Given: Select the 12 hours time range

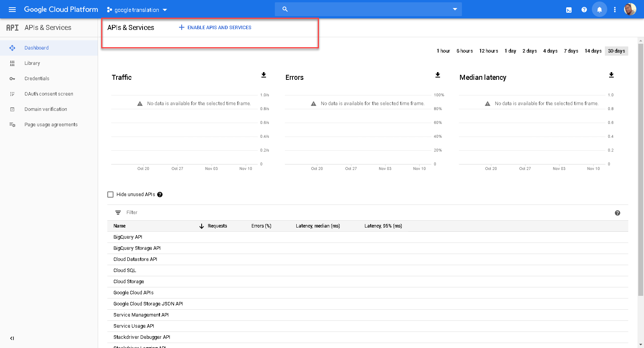Looking at the screenshot, I should pyautogui.click(x=489, y=51).
